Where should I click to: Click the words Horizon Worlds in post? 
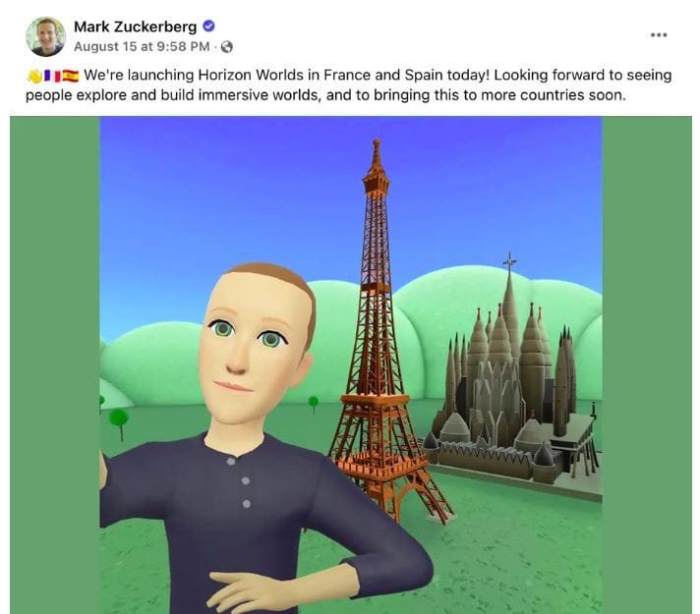pyautogui.click(x=251, y=75)
